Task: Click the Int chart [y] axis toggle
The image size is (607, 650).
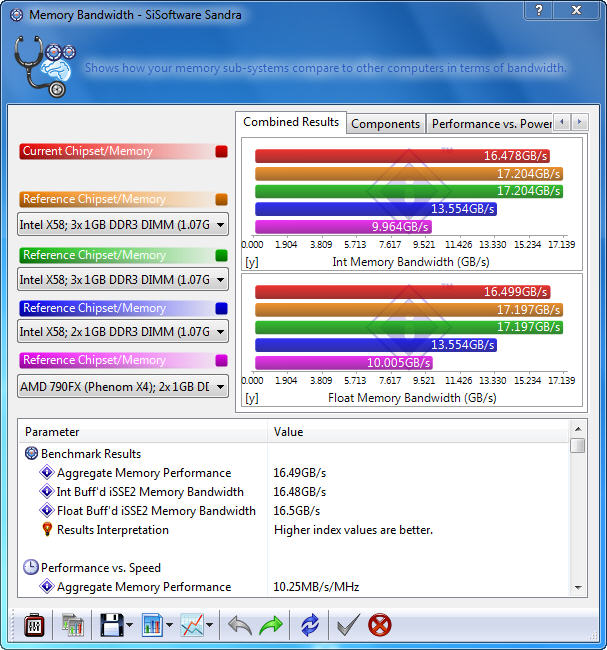Action: pos(252,262)
